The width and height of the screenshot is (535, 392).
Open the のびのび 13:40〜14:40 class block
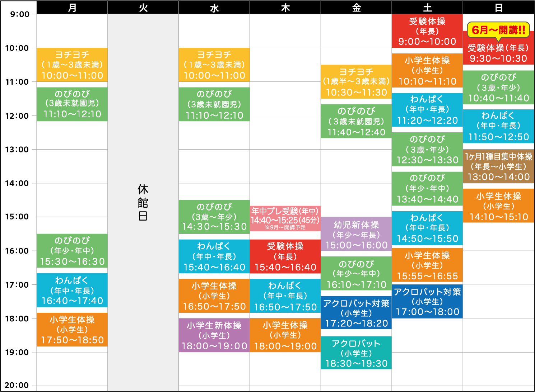click(428, 189)
